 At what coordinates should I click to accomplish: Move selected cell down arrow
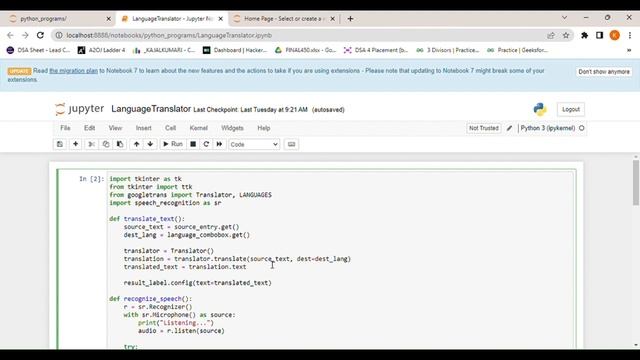coord(150,144)
